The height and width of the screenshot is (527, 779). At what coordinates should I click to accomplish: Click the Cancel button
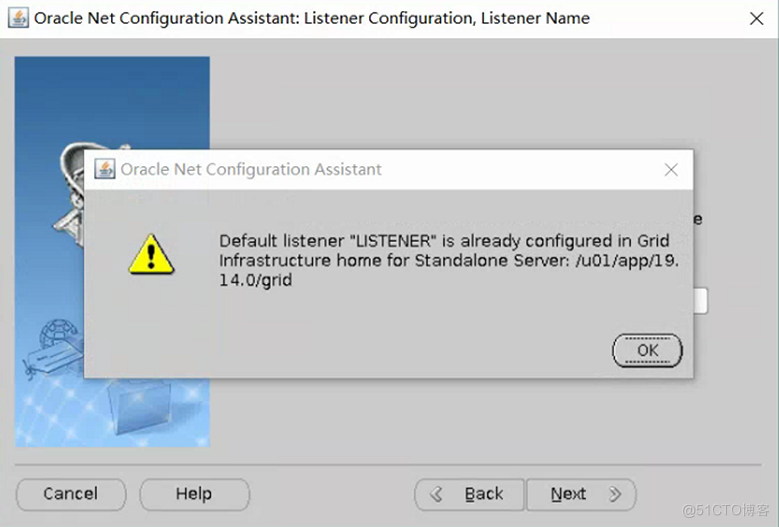tap(71, 494)
